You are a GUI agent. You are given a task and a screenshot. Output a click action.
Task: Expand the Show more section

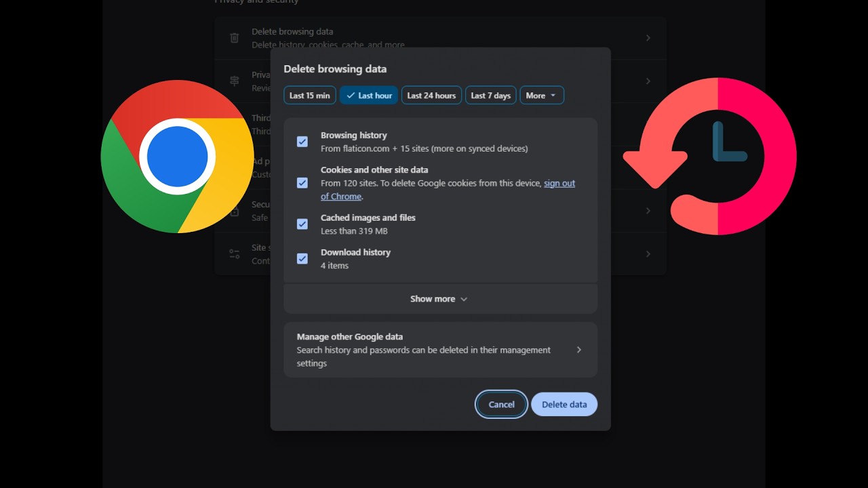[440, 299]
